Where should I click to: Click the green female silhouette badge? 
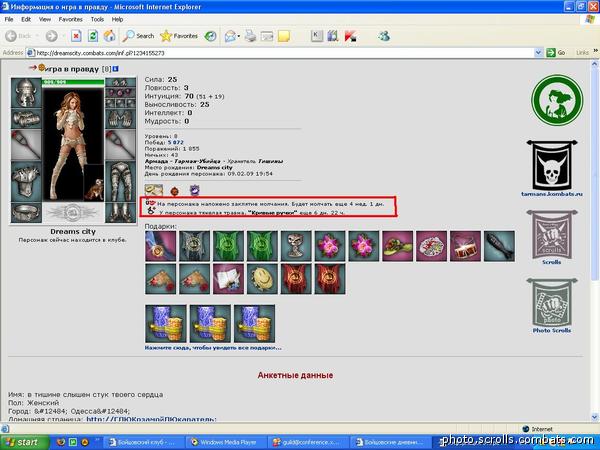tap(557, 100)
